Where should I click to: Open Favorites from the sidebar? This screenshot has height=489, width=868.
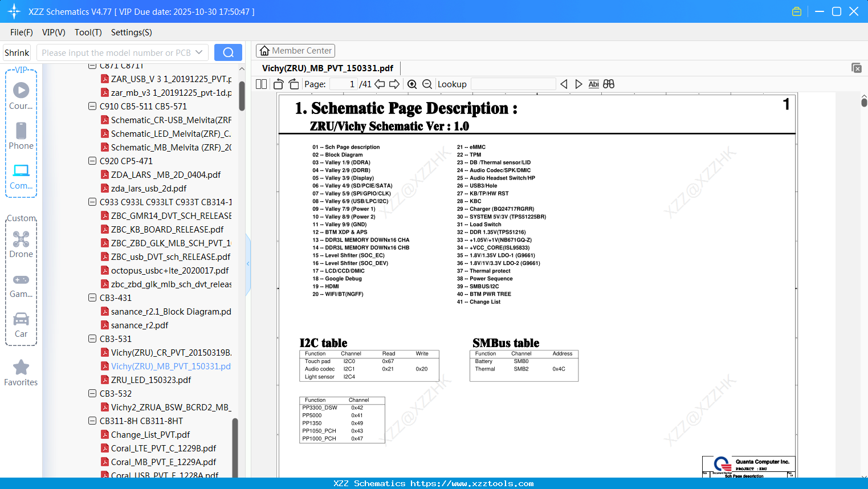click(x=21, y=373)
